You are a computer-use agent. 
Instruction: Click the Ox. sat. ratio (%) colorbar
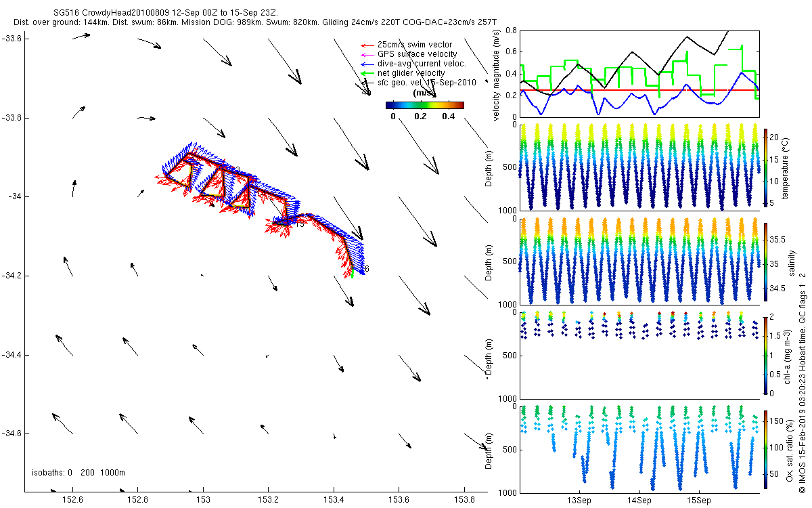click(x=766, y=448)
